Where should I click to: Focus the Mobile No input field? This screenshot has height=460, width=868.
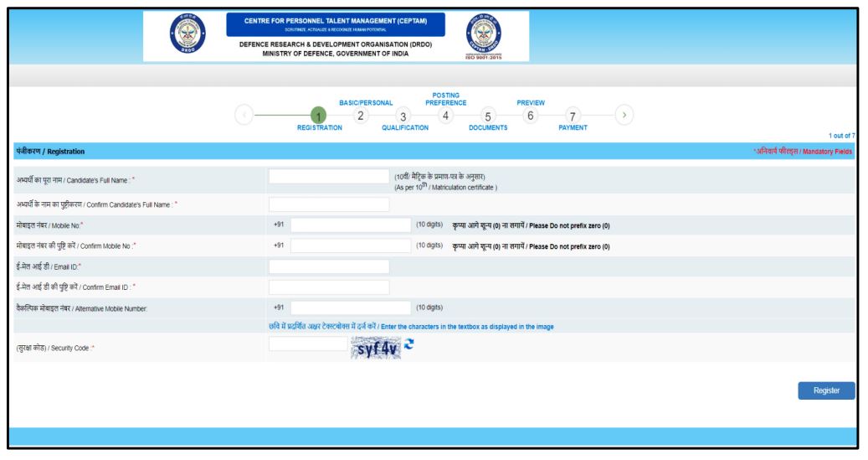tap(351, 225)
